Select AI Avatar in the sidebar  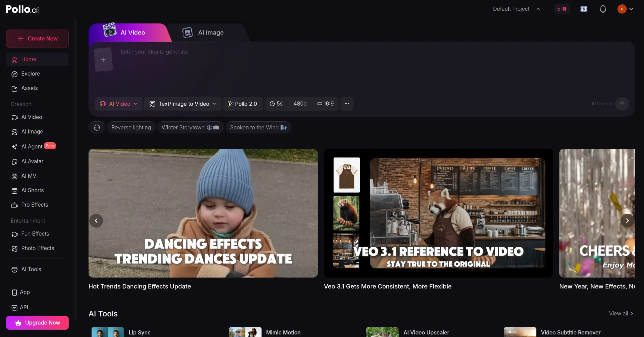coord(32,161)
